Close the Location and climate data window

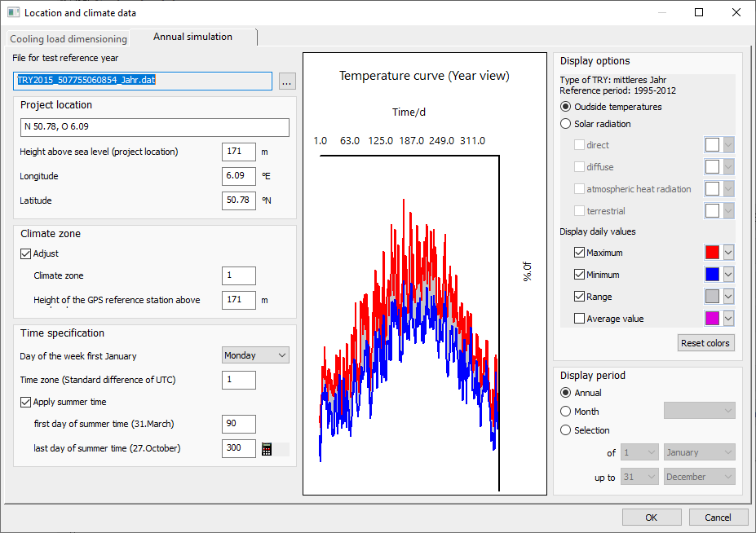tap(736, 12)
